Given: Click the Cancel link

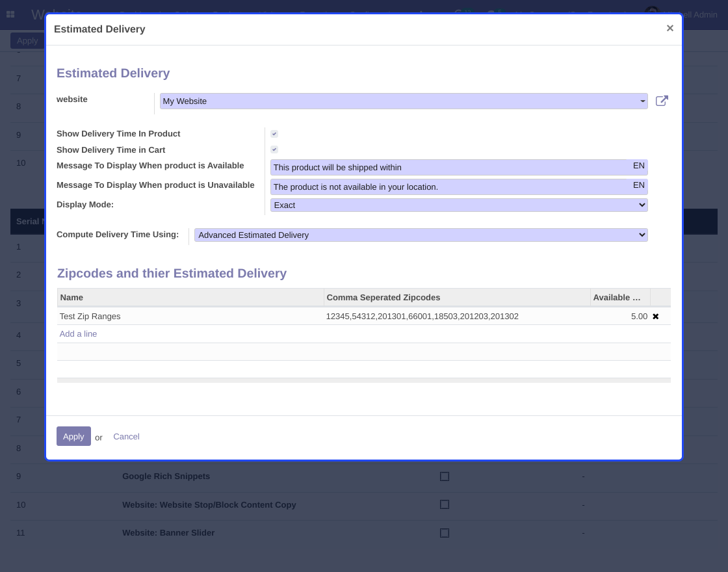Looking at the screenshot, I should 126,436.
